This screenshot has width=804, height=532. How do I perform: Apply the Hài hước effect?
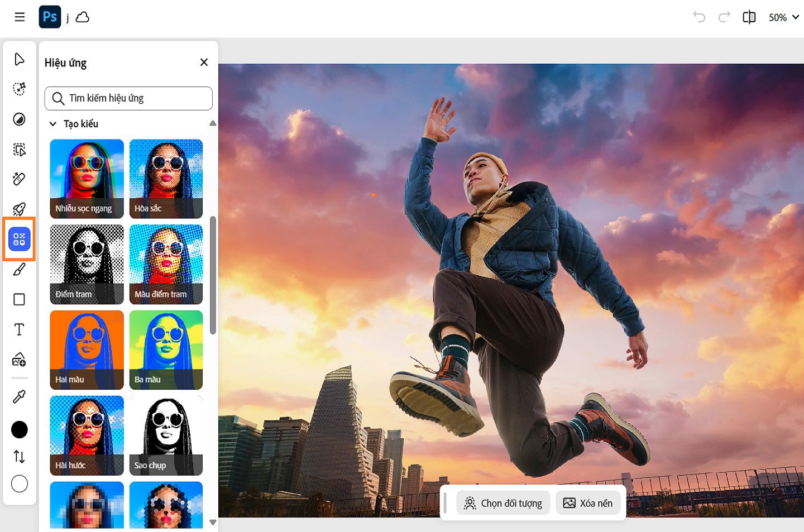[x=87, y=435]
